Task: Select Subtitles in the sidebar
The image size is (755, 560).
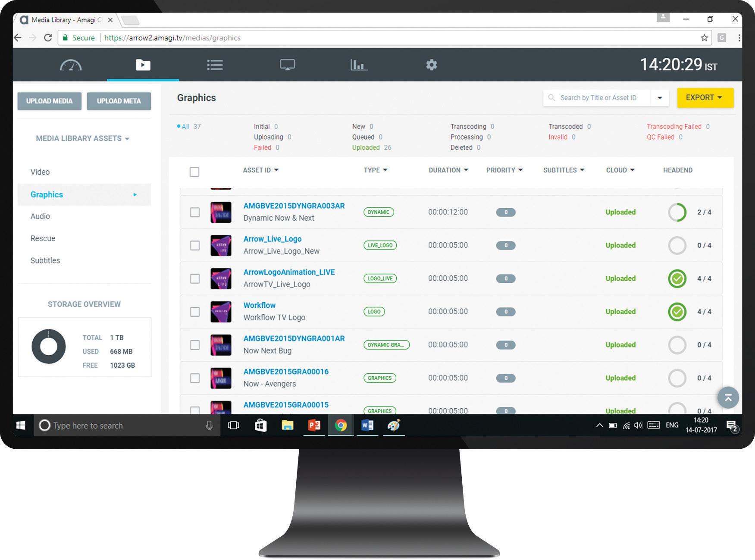Action: 45,260
